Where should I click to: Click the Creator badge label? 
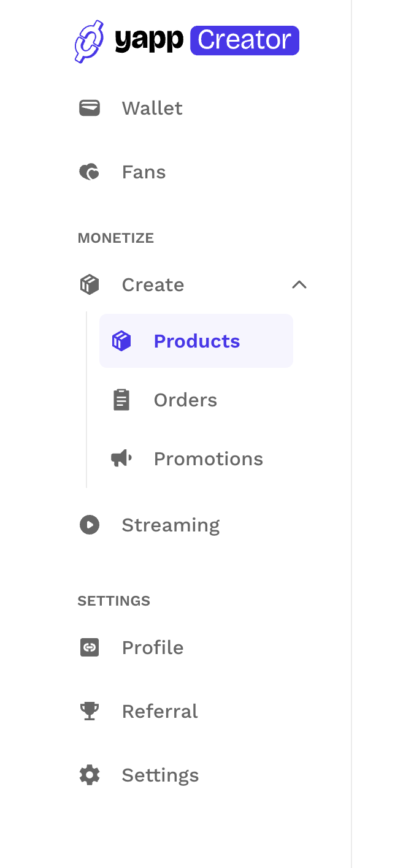click(x=244, y=40)
